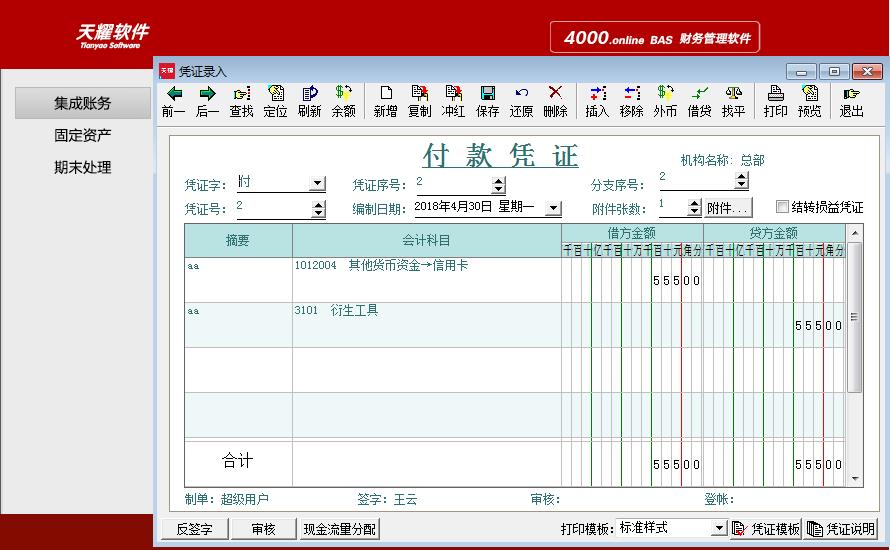Click the 附件... attachment button
This screenshot has width=890, height=550.
click(x=727, y=208)
